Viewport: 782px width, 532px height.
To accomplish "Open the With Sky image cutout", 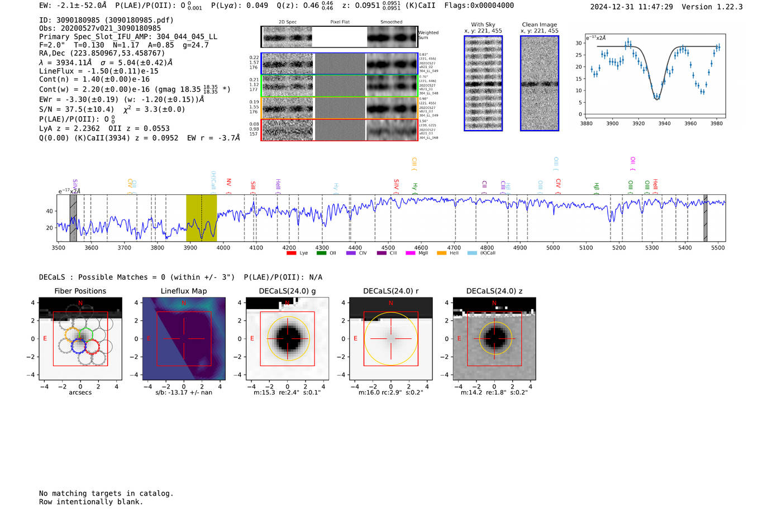I will (x=483, y=83).
